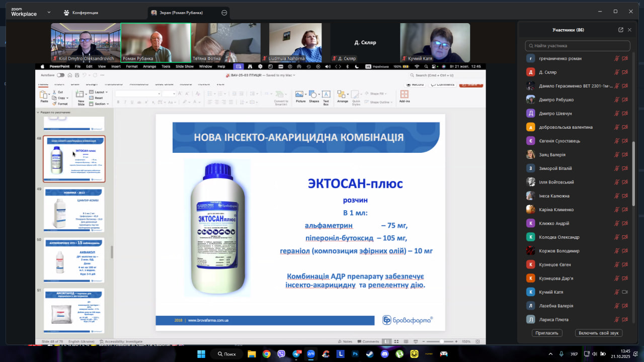
Task: Open the Add-ins icon in the ribbon
Action: [x=404, y=96]
